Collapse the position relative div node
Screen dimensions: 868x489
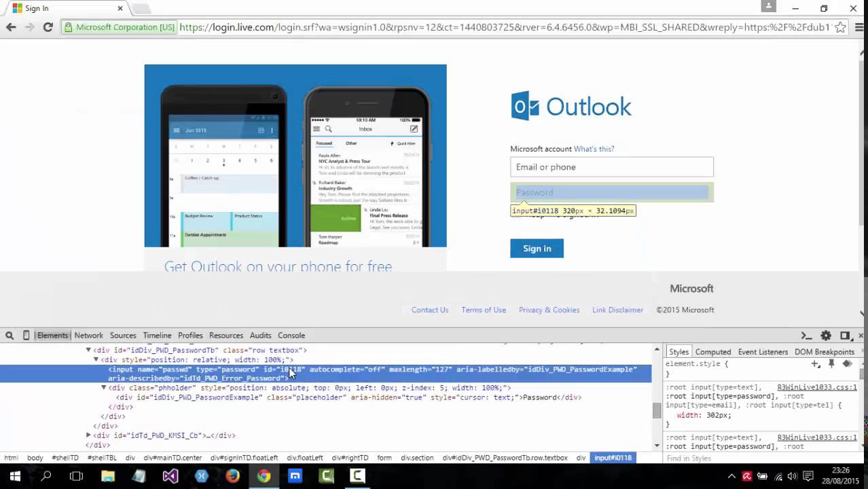click(96, 360)
